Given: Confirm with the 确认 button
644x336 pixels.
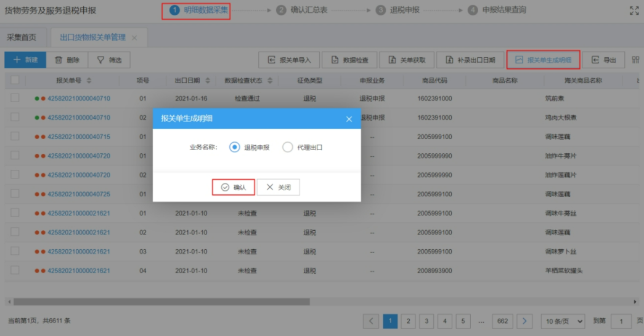Looking at the screenshot, I should 234,187.
